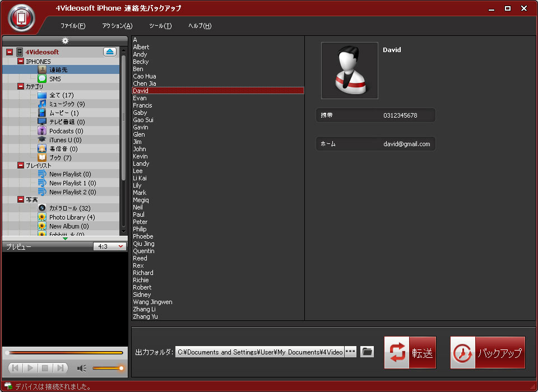
Task: Open the 4:3 aspect ratio dropdown
Action: tap(110, 246)
